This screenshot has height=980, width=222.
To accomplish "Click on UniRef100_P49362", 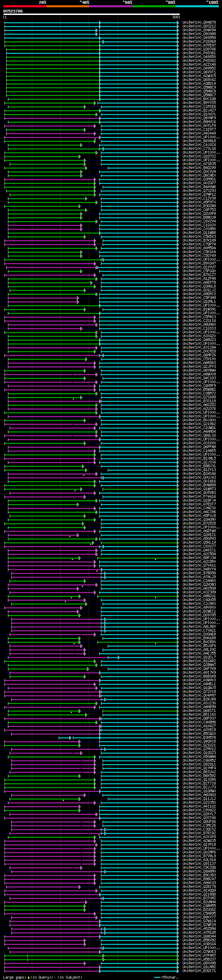I will point(199,60).
